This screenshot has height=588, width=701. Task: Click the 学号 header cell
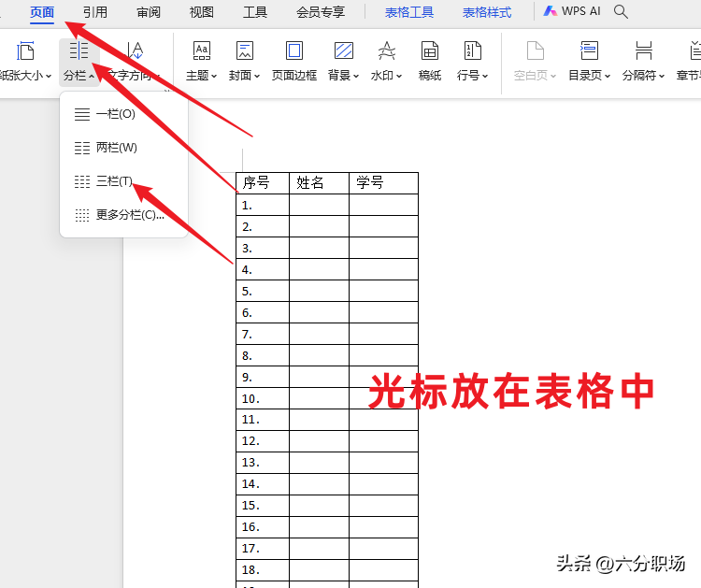[x=383, y=183]
